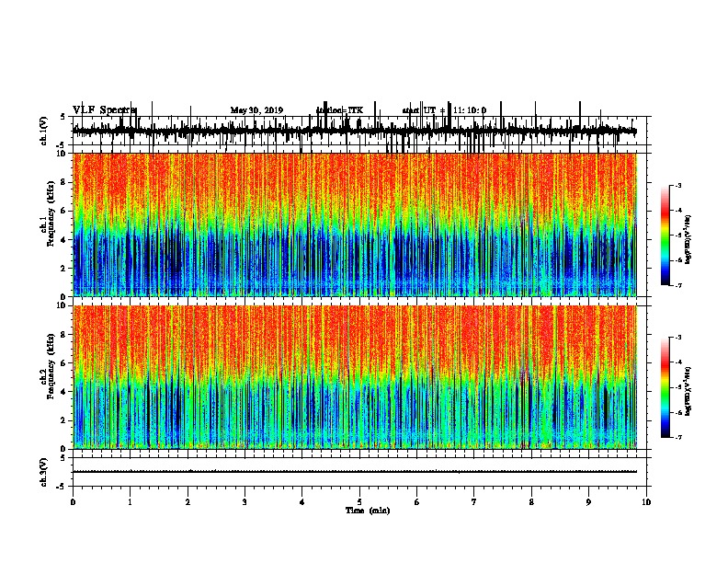
Task: Click the log(PSD) label beside ch.2 color bar
Action: tap(688, 391)
